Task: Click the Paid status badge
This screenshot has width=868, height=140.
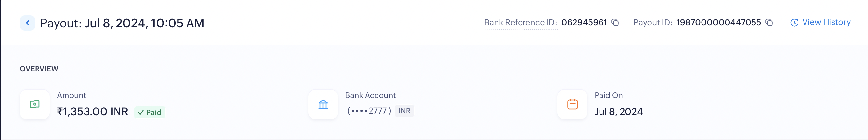Action: coord(150,112)
